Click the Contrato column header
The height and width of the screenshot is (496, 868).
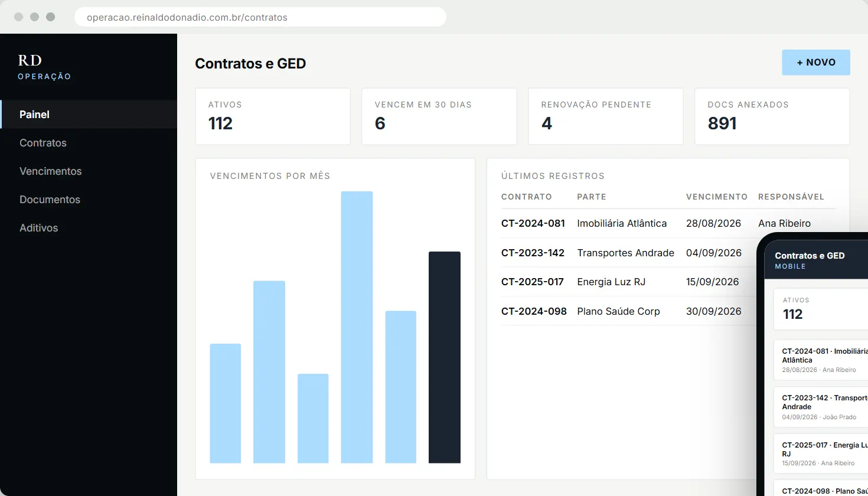coord(527,197)
